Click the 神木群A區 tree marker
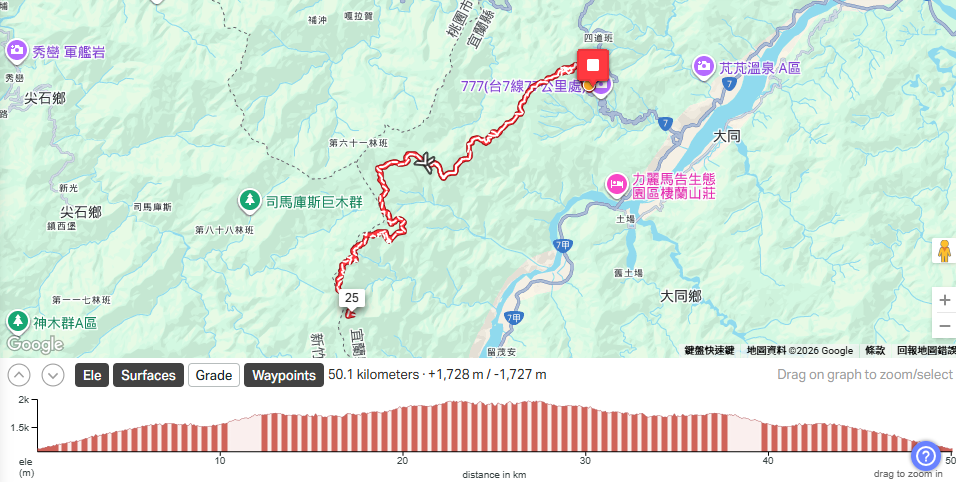 pyautogui.click(x=16, y=321)
